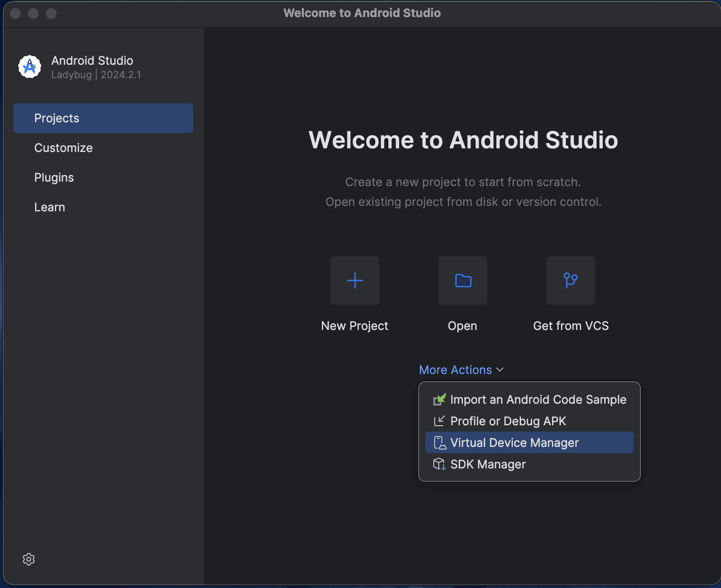
Task: Click the SDK Manager box icon
Action: [439, 464]
